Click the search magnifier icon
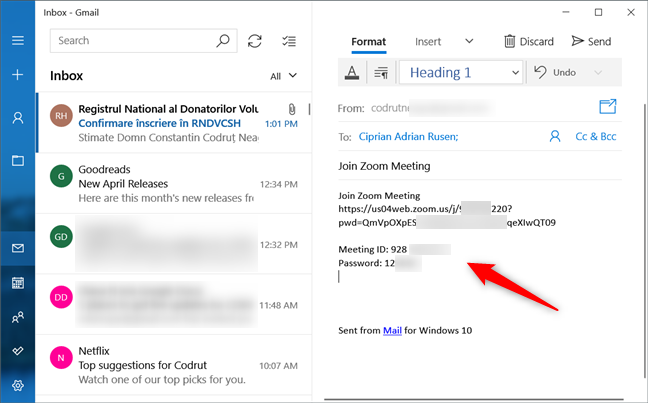 (x=223, y=41)
